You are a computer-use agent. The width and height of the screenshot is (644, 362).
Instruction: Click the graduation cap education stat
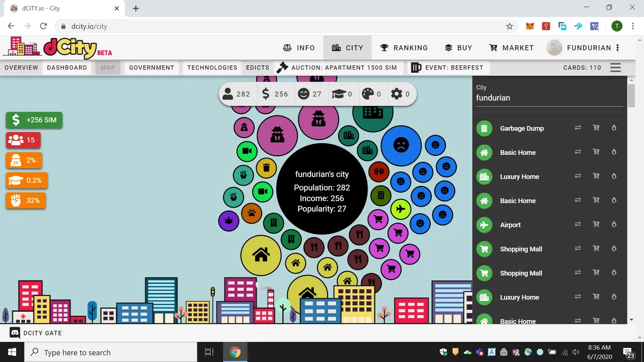point(338,94)
